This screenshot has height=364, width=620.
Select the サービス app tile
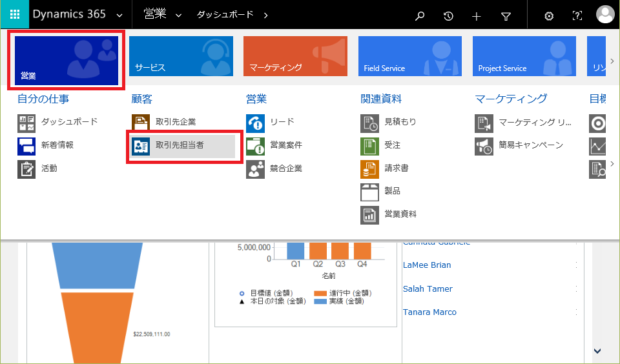pos(181,56)
